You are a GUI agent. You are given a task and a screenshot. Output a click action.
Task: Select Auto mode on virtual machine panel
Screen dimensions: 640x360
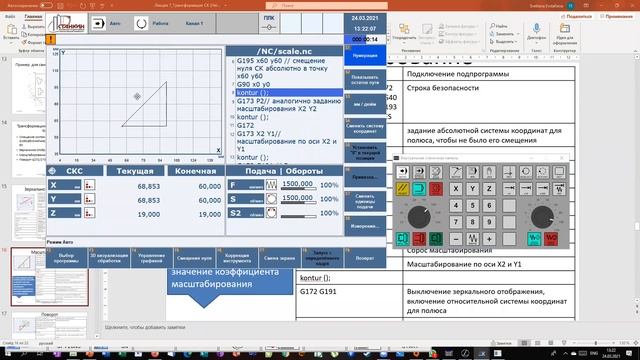tap(402, 172)
